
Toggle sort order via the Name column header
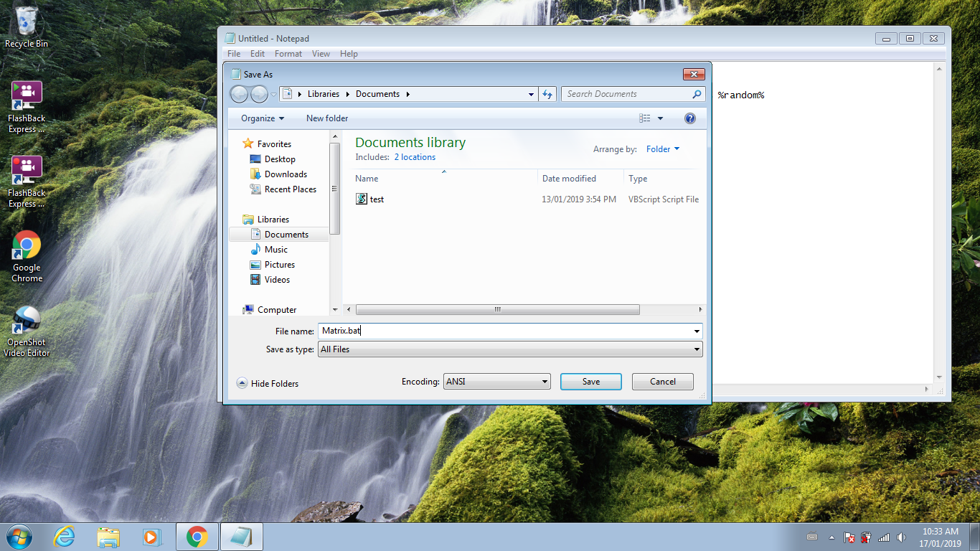[x=366, y=178]
